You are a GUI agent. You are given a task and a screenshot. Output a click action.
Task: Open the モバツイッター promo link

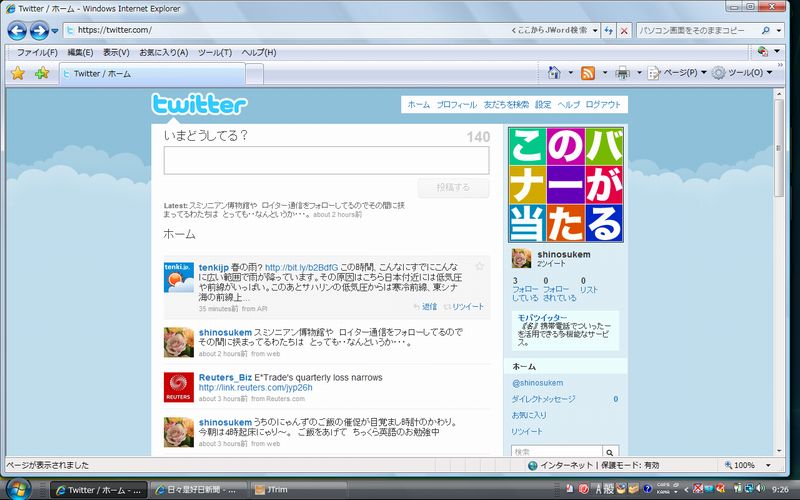542,317
